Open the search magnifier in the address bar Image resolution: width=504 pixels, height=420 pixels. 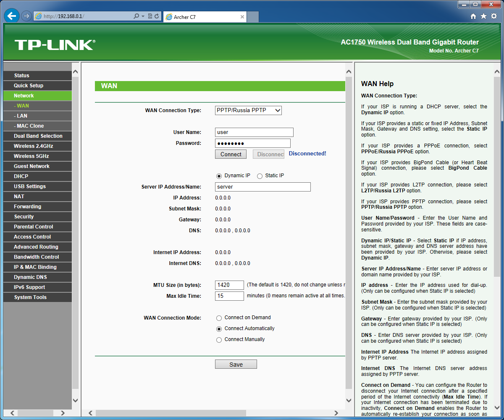[x=136, y=16]
